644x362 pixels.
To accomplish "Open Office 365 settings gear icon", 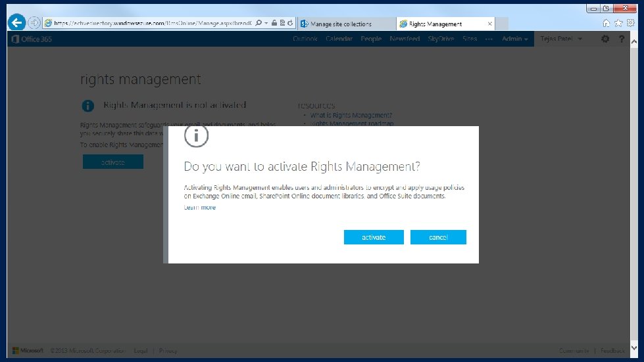I will click(605, 39).
